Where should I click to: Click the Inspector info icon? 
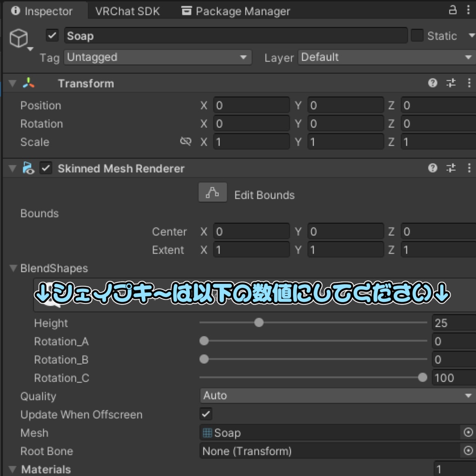point(15,11)
